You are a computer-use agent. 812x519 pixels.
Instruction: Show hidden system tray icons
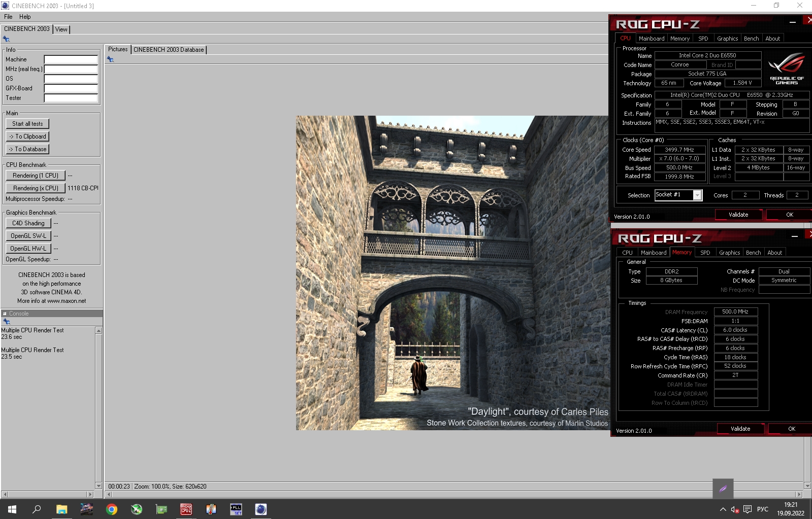click(x=723, y=509)
